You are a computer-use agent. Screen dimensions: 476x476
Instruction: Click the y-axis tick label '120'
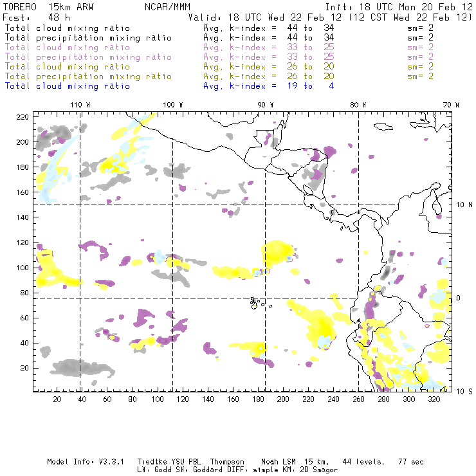[x=23, y=243]
